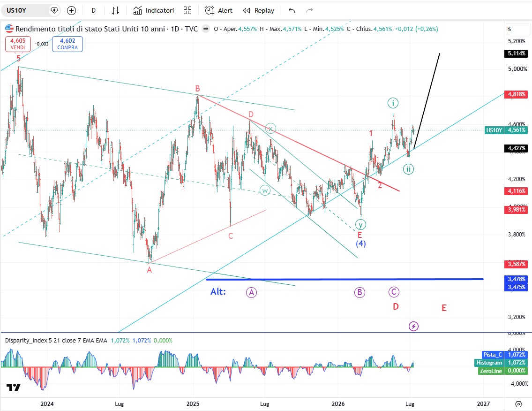Select the circled i wave label
532x411 pixels.
393,103
